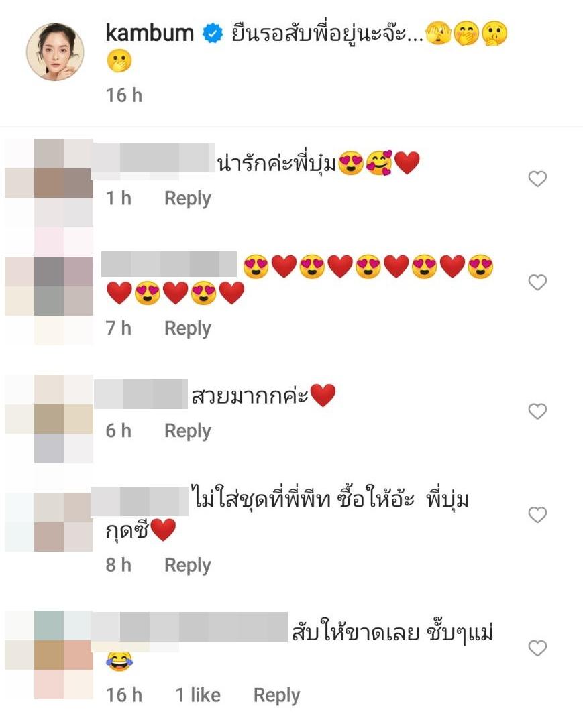Open the verified badge next to kambum
583x728 pixels.
213,34
